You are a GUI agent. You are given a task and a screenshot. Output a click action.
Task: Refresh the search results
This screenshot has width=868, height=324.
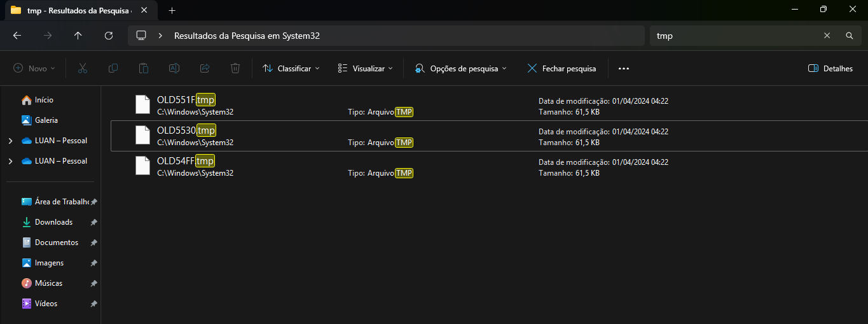click(109, 36)
